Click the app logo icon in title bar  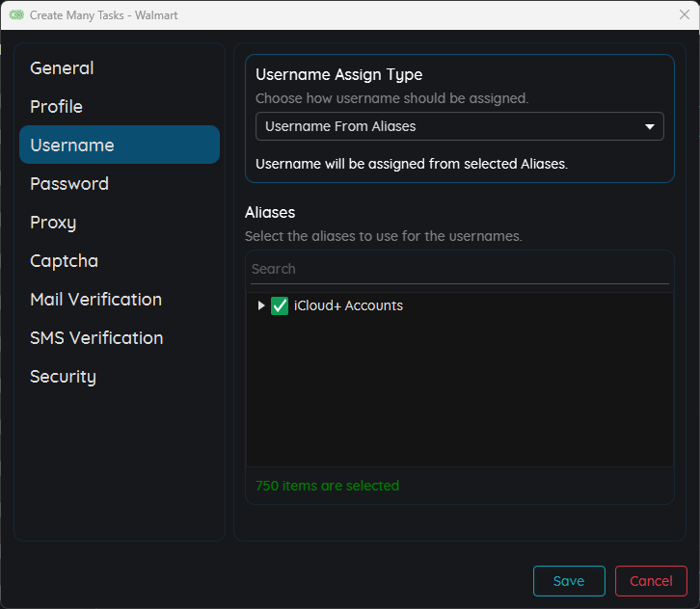tap(16, 15)
